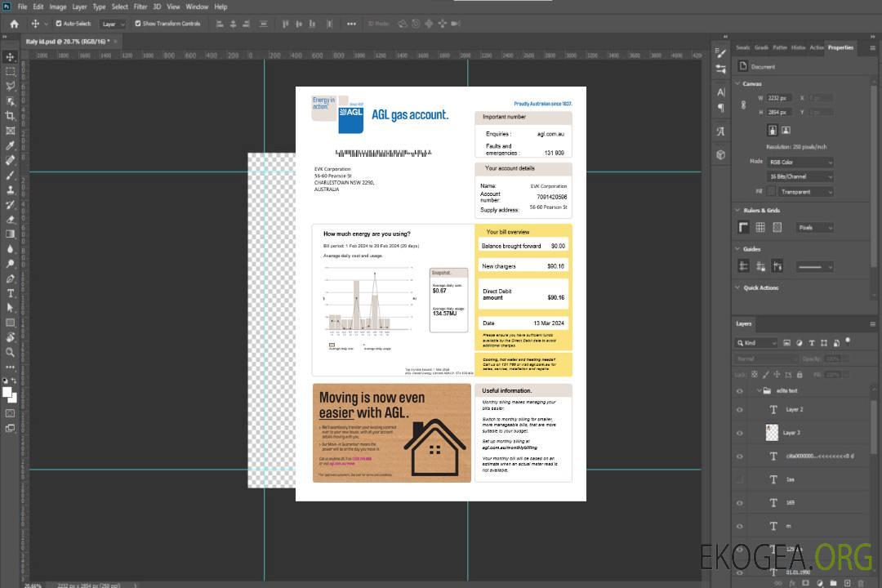The width and height of the screenshot is (882, 588).
Task: Click the foreground color swatch
Action: 7,392
